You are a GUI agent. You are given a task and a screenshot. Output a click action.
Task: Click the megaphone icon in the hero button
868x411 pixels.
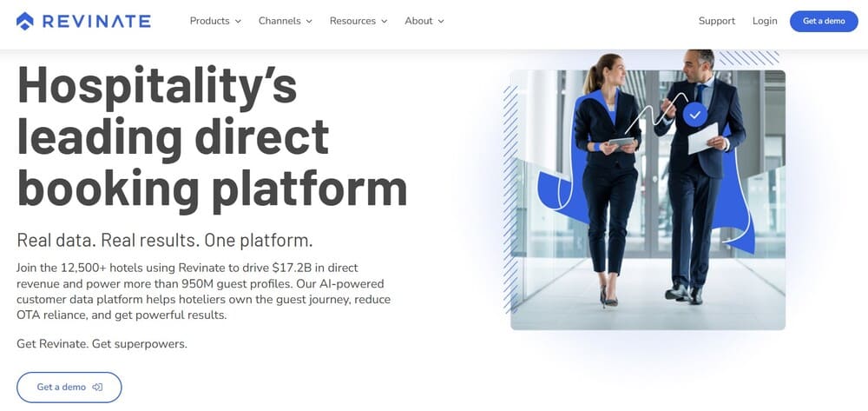coord(97,388)
